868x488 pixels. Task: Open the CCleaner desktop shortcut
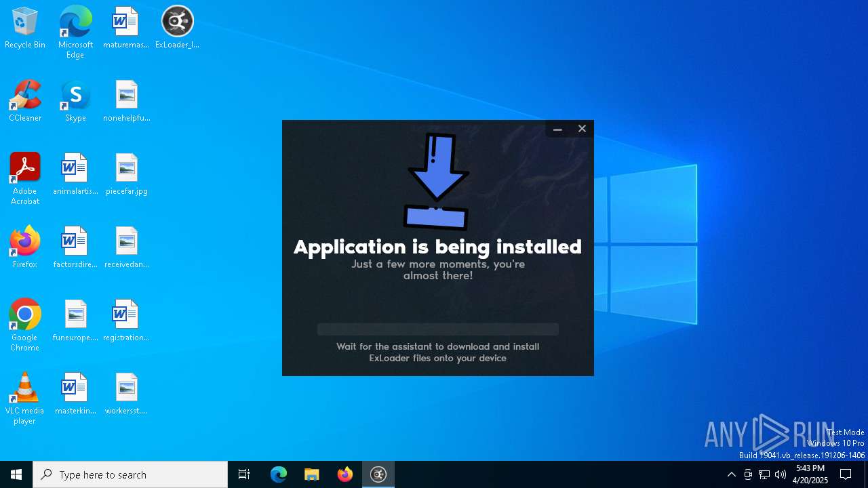(25, 101)
